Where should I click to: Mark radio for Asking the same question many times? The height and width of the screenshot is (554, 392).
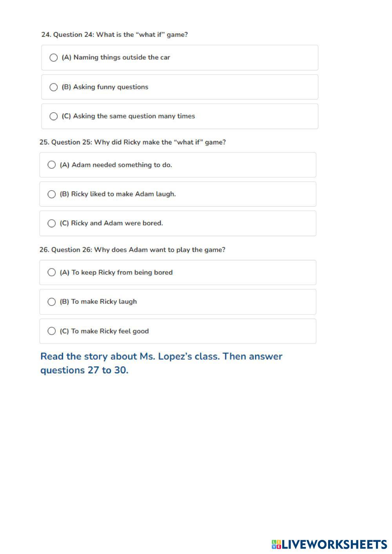[54, 116]
